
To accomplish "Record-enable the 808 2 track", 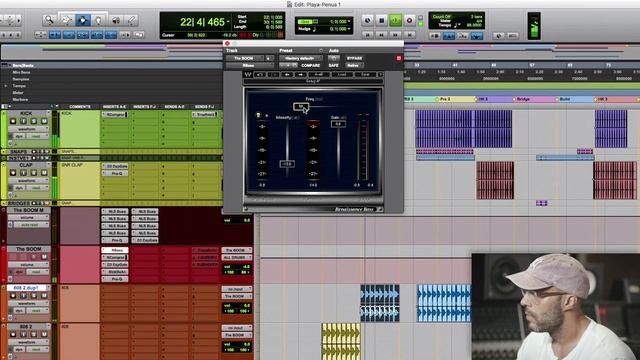I will [13, 334].
